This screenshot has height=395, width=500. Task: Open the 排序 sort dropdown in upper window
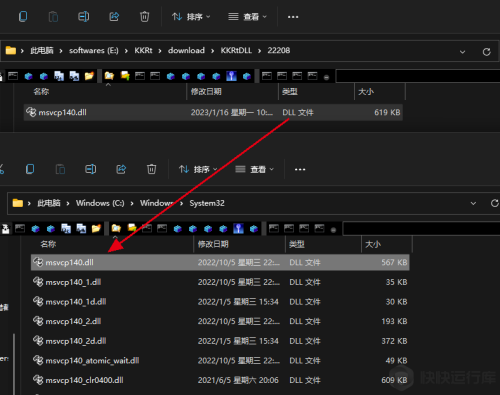(x=191, y=17)
